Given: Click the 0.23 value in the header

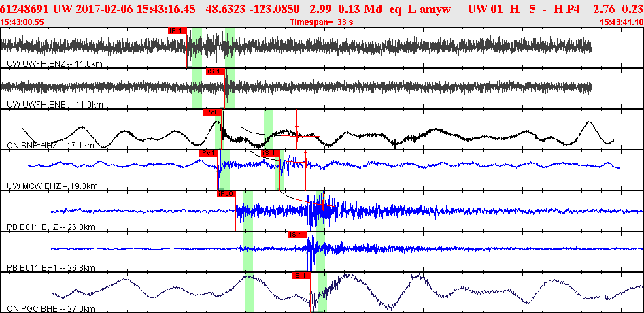Looking at the screenshot, I should click(x=633, y=9).
